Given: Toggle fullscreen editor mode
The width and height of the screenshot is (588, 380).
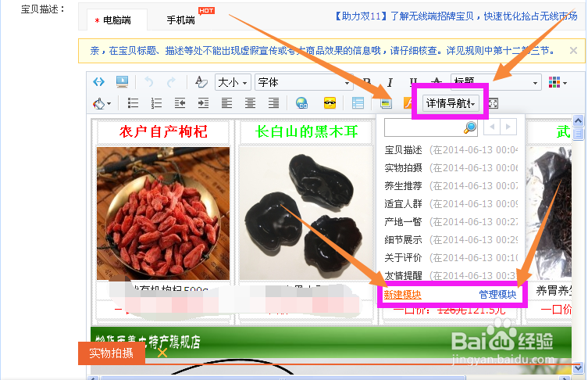Looking at the screenshot, I should tap(494, 103).
